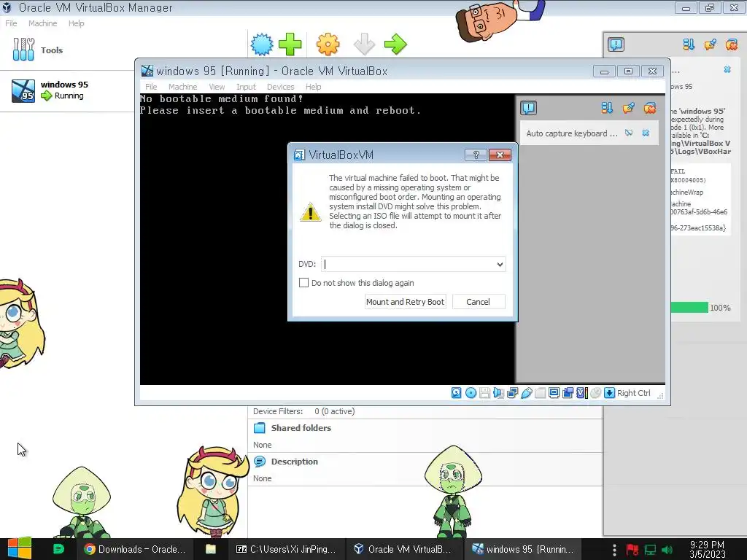Click the shared folders indicator in status bar
Screen dimensions: 747x560
pyautogui.click(x=541, y=393)
